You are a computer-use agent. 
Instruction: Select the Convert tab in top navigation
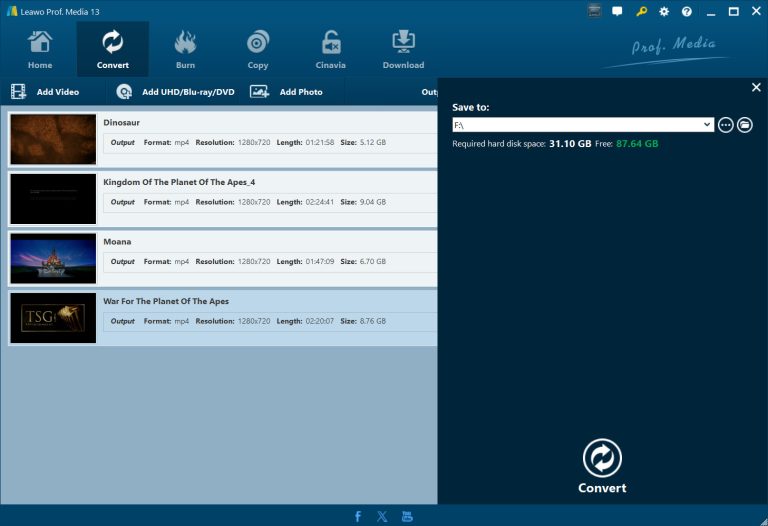[113, 49]
